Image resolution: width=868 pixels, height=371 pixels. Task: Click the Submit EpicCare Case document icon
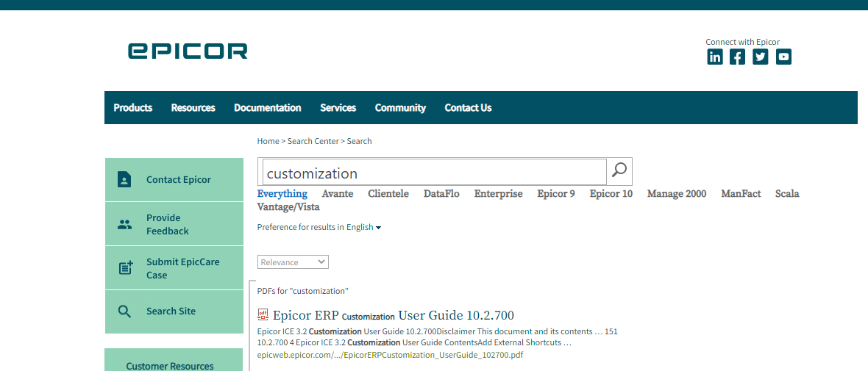(x=126, y=268)
